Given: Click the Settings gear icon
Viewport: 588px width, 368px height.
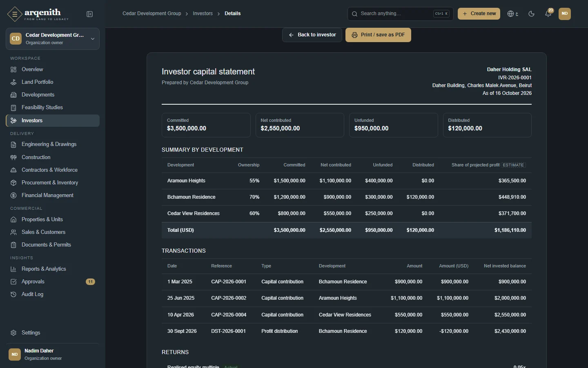Looking at the screenshot, I should (x=13, y=333).
